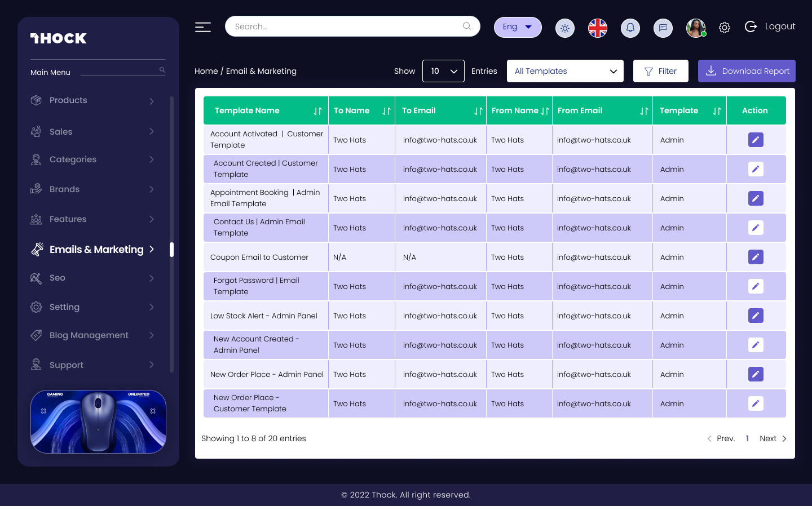Click the UK flag language icon

597,28
